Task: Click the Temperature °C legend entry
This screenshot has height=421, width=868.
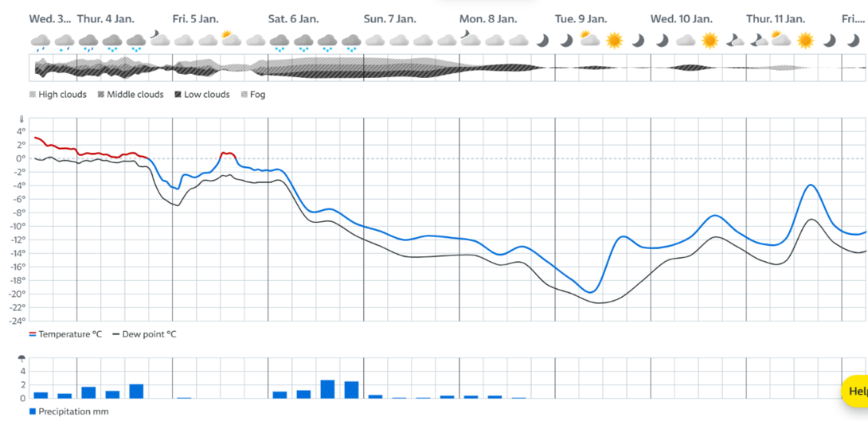Action: (x=65, y=335)
